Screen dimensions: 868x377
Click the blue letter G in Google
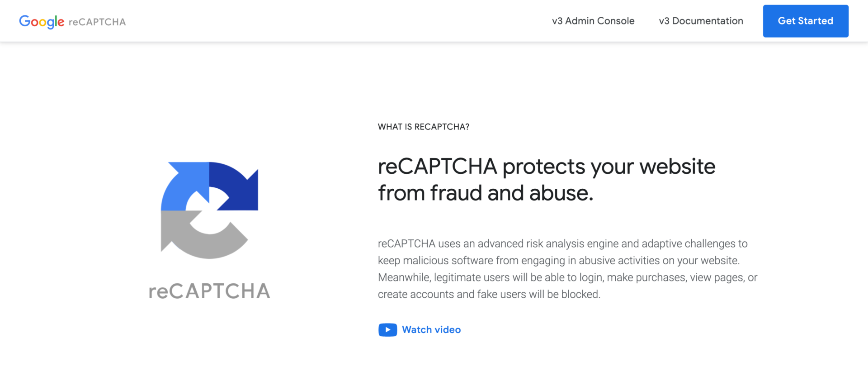25,21
